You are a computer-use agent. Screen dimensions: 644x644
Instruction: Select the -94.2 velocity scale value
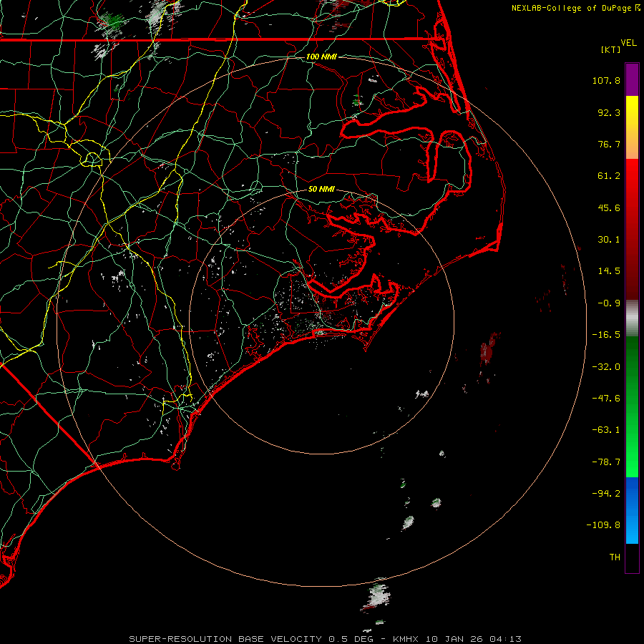click(x=606, y=493)
